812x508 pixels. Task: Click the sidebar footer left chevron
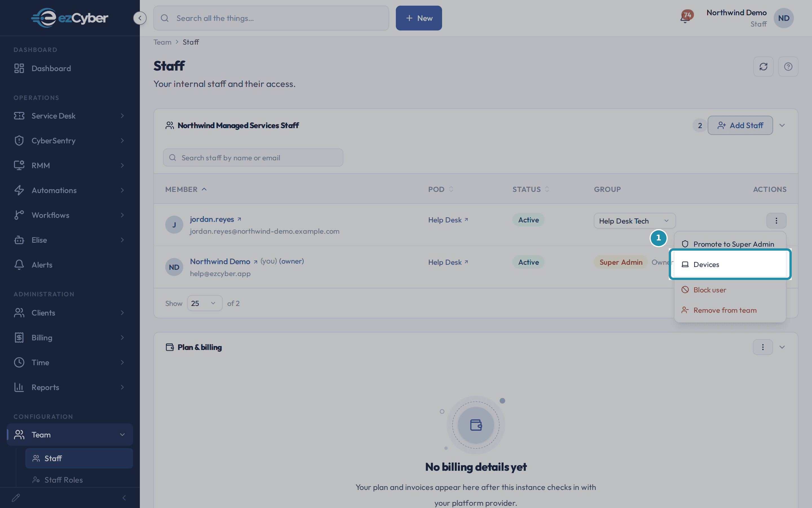[x=124, y=498]
